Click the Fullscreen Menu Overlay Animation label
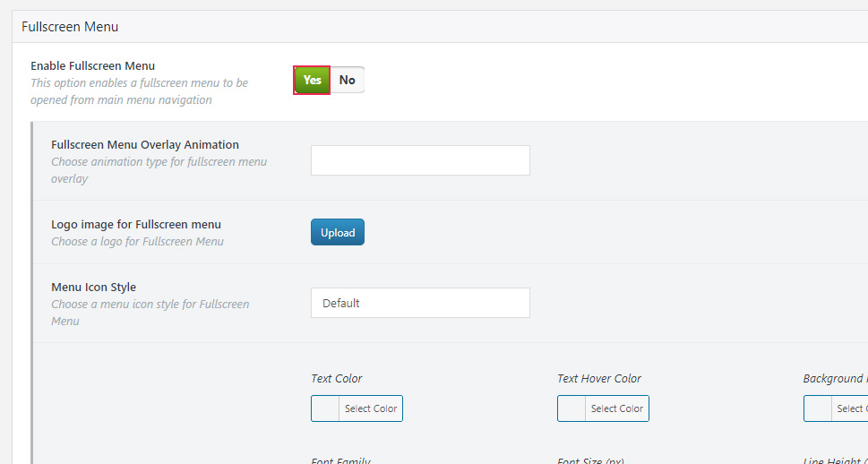868x464 pixels. click(145, 144)
